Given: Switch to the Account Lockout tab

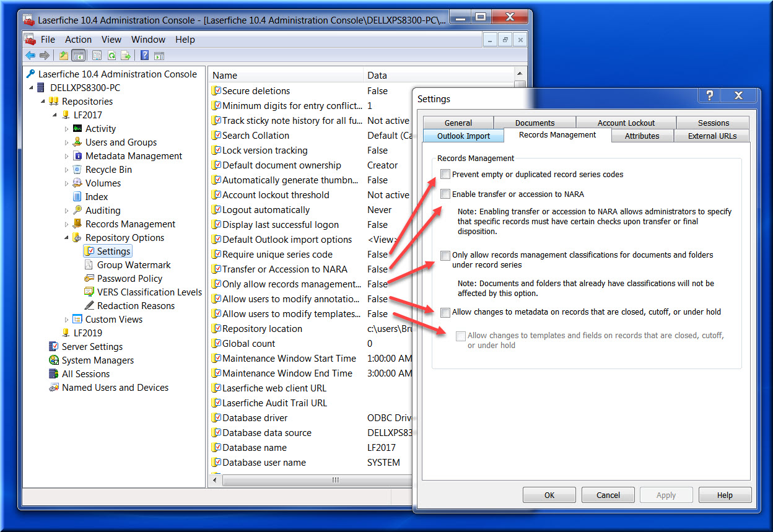Looking at the screenshot, I should [626, 123].
